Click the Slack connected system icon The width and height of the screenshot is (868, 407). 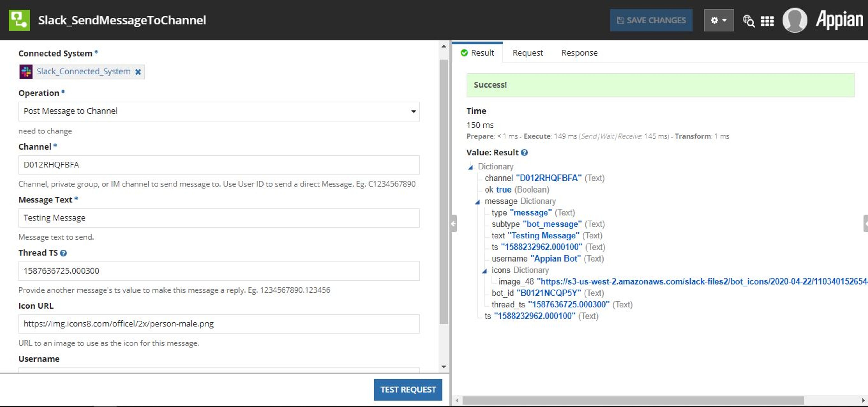pyautogui.click(x=26, y=71)
